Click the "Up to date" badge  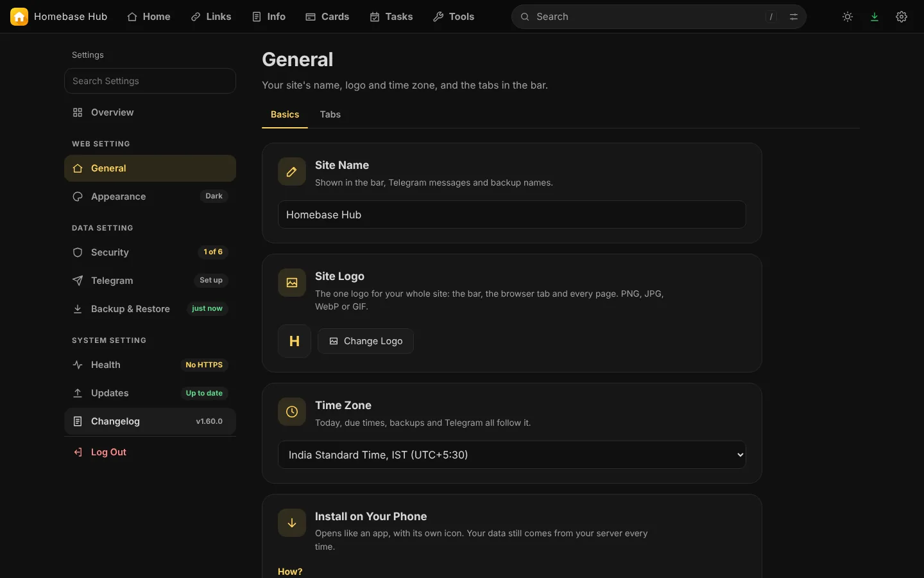[204, 393]
